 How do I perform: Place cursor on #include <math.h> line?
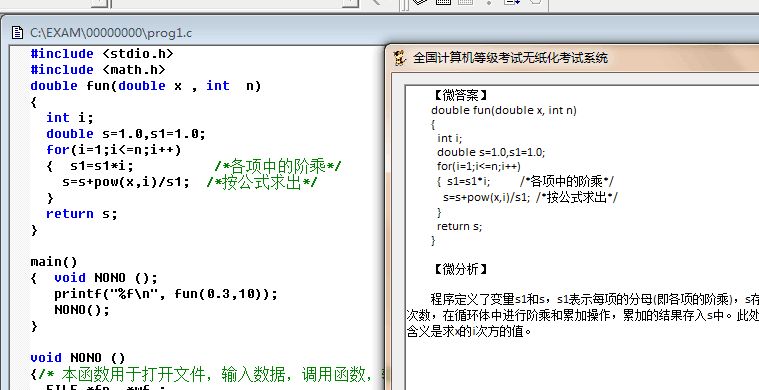coord(98,69)
